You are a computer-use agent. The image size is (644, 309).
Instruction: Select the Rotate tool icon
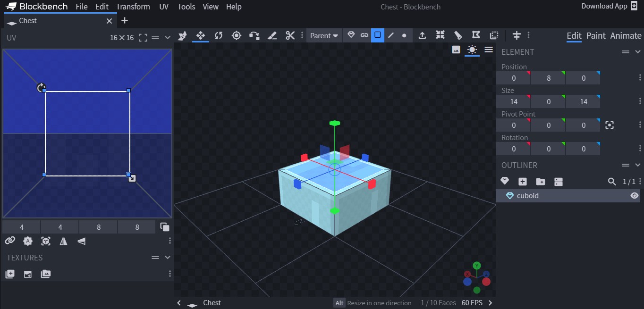tap(218, 35)
